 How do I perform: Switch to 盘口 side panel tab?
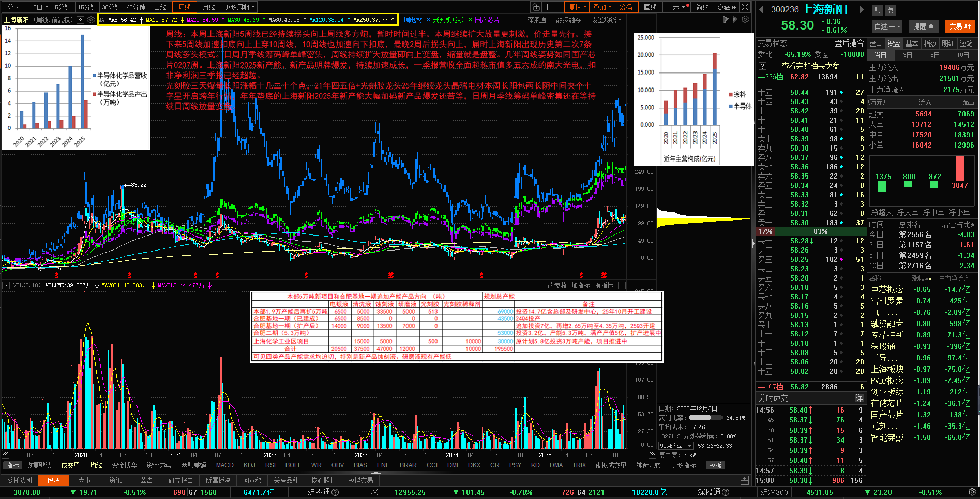(876, 43)
